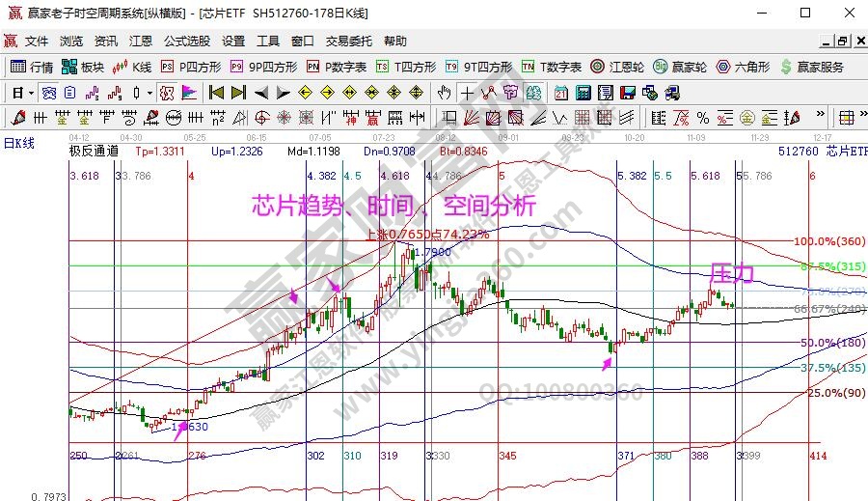Click the calendar date icon

[561, 93]
